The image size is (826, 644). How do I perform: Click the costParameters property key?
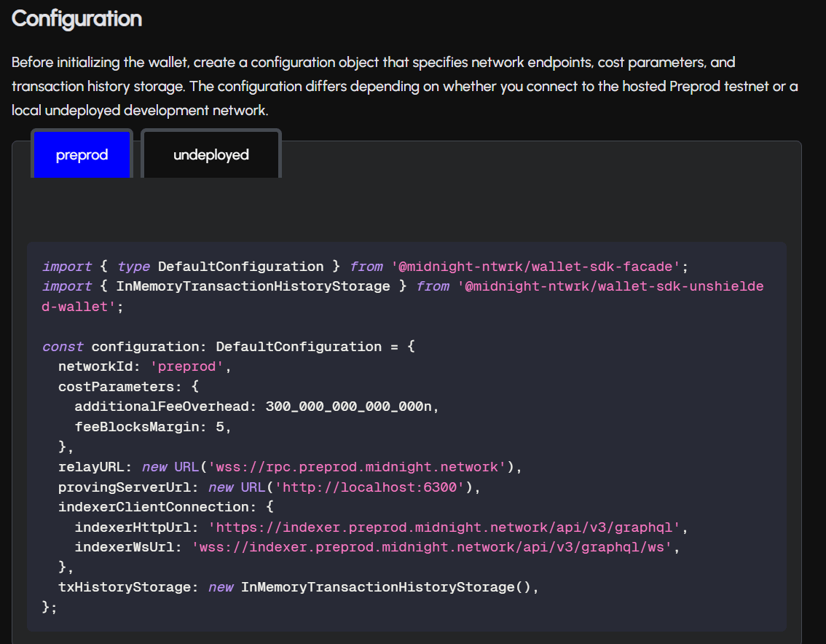pos(116,387)
